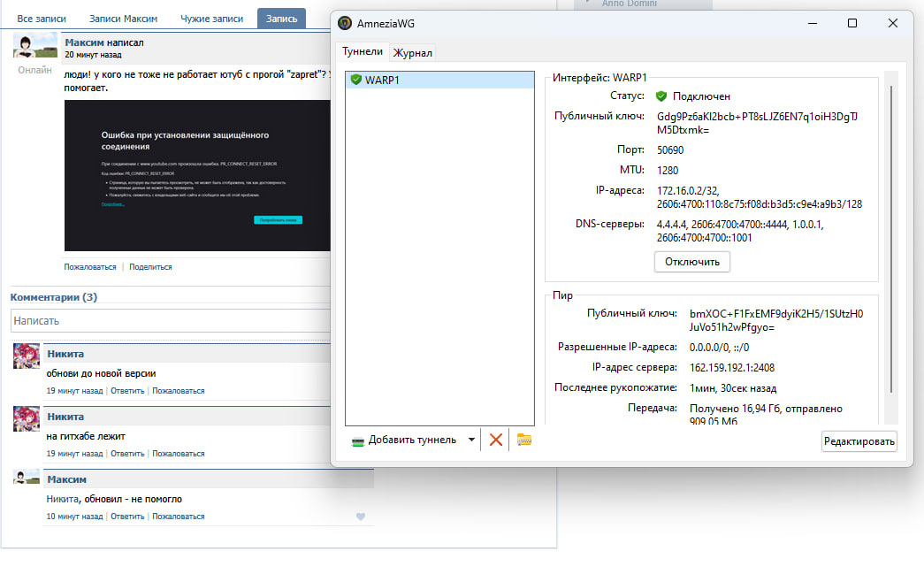
Task: Click the Отключить button
Action: (x=691, y=262)
